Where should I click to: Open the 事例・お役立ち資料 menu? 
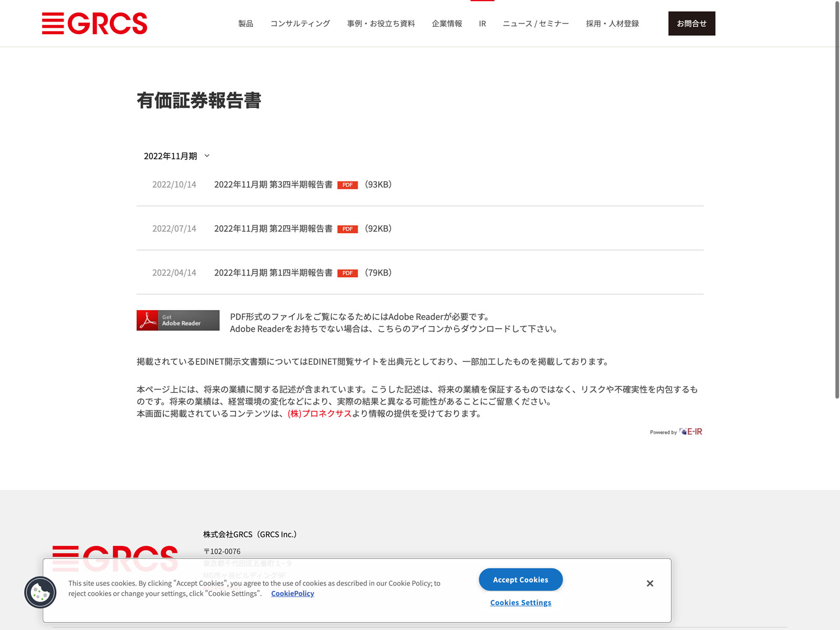381,24
